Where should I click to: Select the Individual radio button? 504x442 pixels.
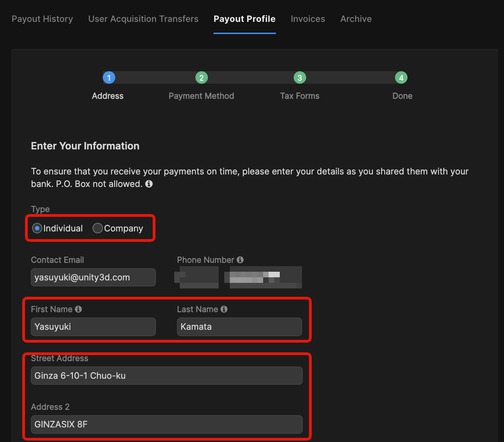coord(37,228)
